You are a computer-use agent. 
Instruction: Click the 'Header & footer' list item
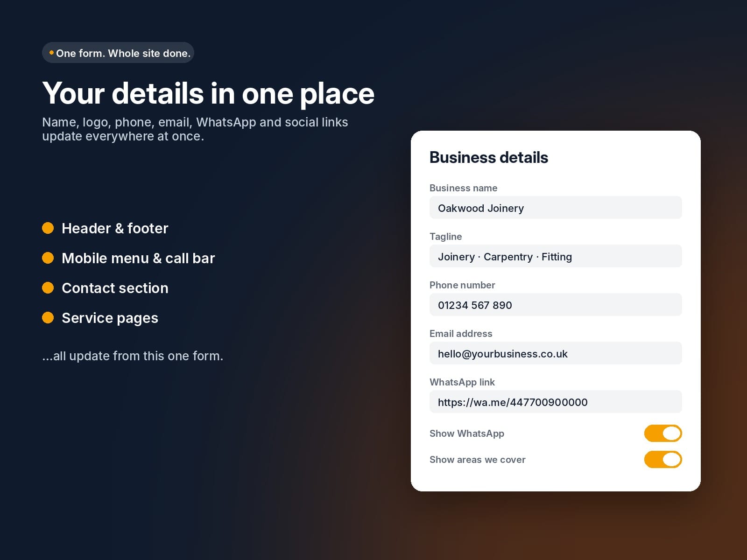[115, 228]
